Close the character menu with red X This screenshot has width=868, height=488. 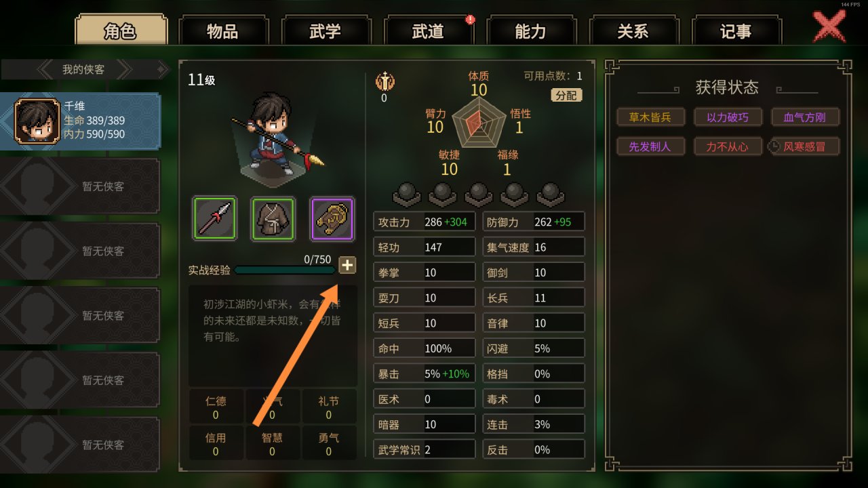tap(829, 26)
